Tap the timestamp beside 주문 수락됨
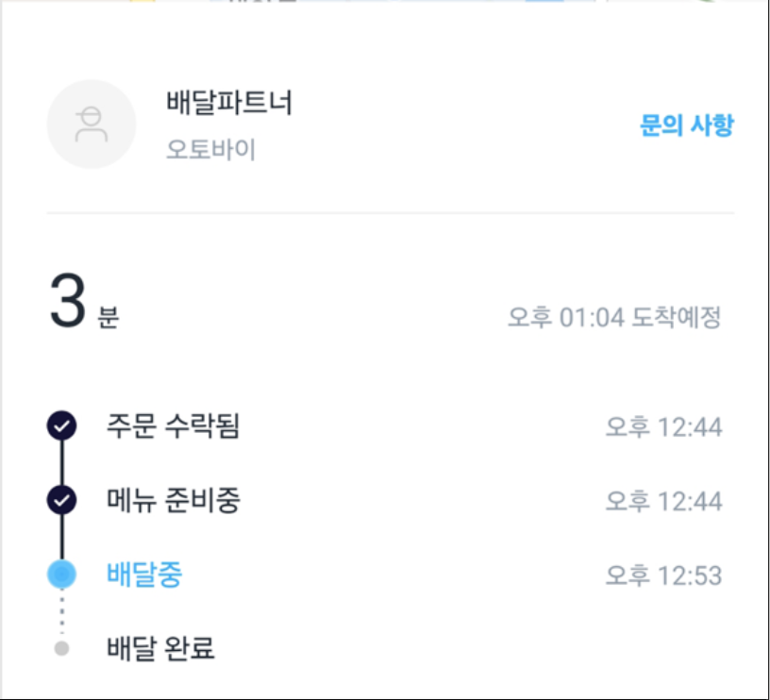Viewport: 770px width, 700px height. coord(663,427)
